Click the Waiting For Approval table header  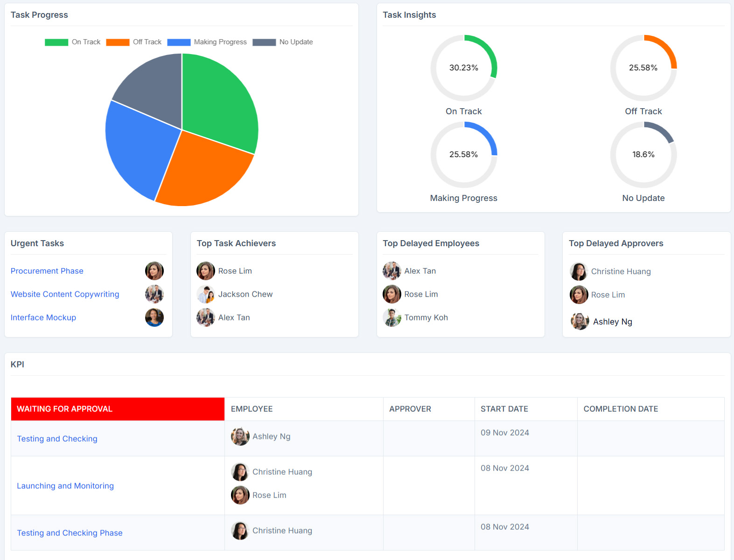pos(118,409)
